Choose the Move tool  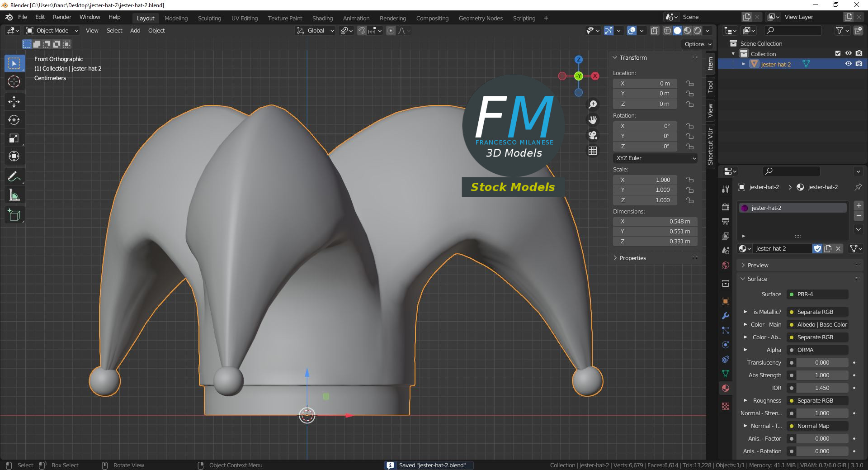pyautogui.click(x=14, y=101)
